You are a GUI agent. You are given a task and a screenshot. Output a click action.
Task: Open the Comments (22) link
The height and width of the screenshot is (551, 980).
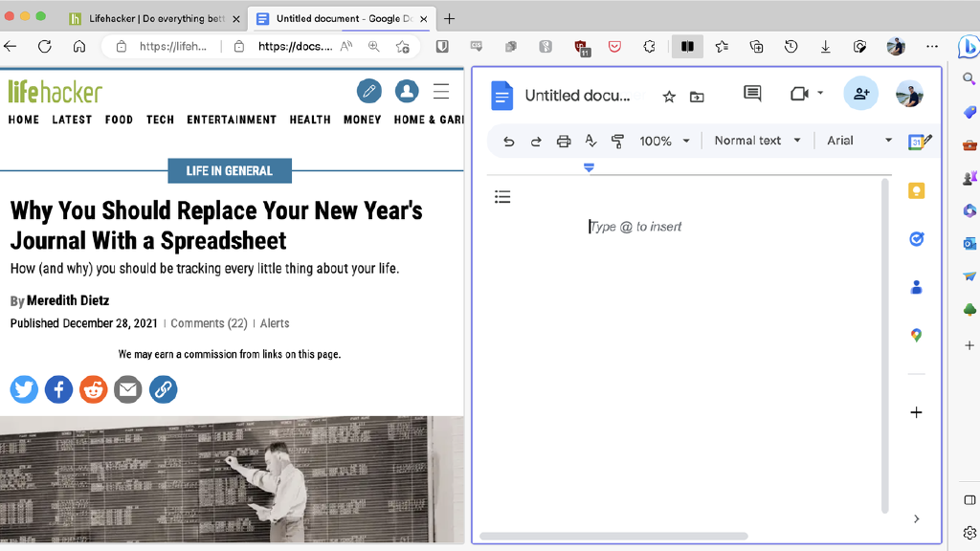point(209,323)
